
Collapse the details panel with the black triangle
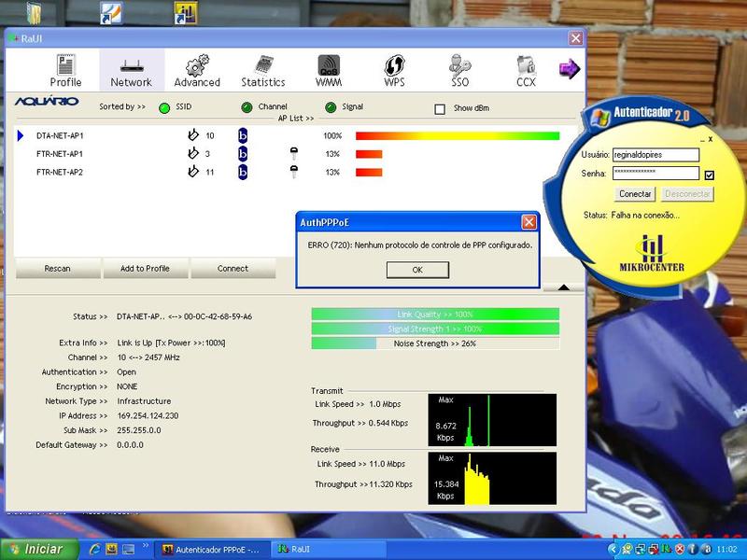click(x=563, y=287)
